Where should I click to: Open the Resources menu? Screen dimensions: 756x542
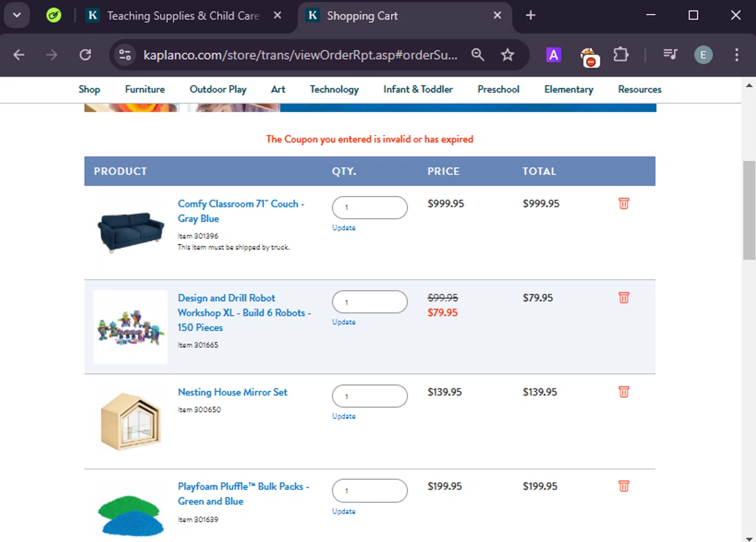[x=640, y=89]
